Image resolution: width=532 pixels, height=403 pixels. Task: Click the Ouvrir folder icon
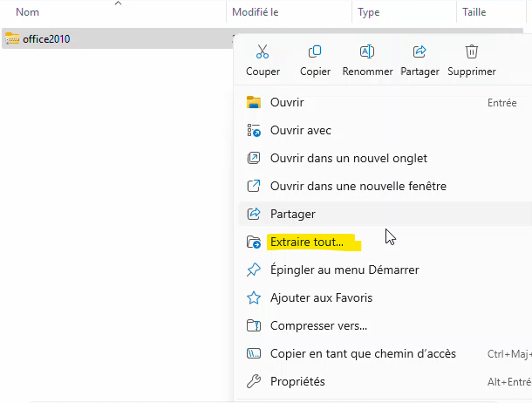[254, 102]
